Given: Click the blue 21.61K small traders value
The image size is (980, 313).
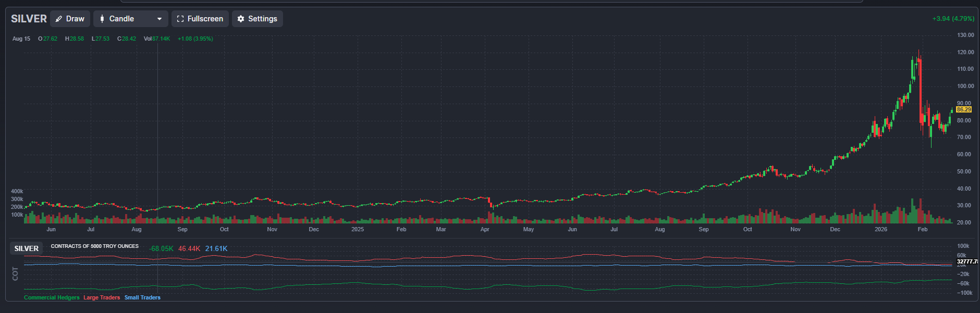Looking at the screenshot, I should coord(216,248).
